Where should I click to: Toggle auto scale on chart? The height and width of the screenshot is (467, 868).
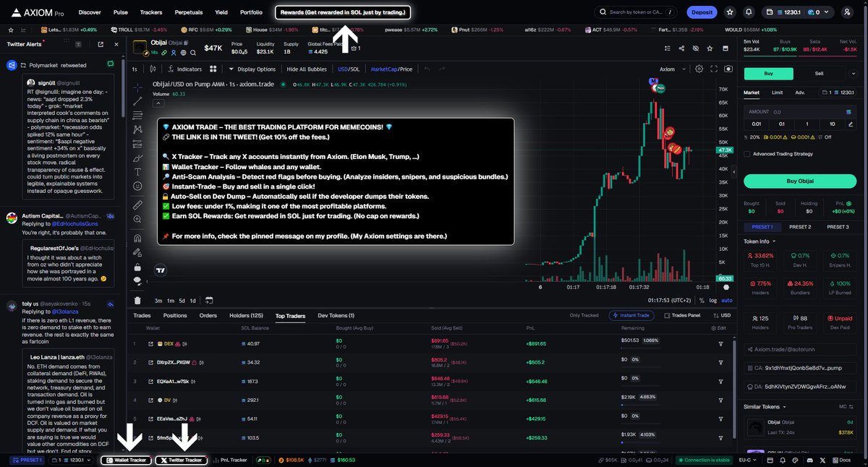(x=727, y=300)
